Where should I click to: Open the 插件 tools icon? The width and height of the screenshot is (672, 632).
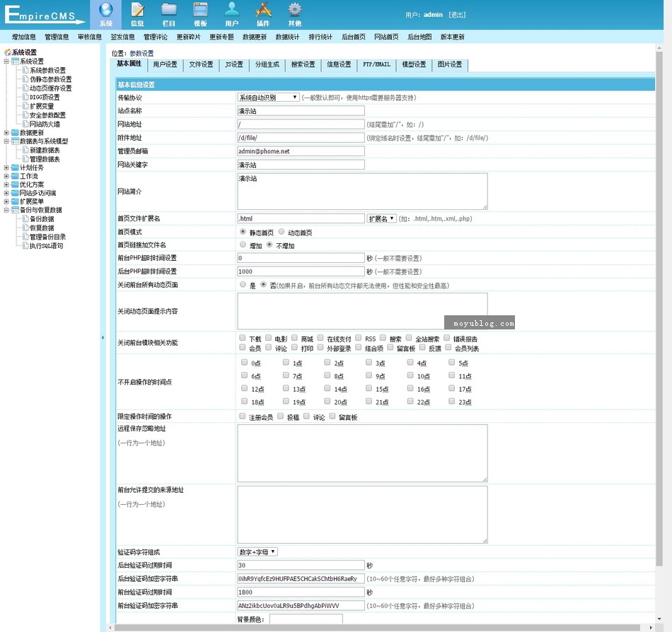click(x=263, y=9)
